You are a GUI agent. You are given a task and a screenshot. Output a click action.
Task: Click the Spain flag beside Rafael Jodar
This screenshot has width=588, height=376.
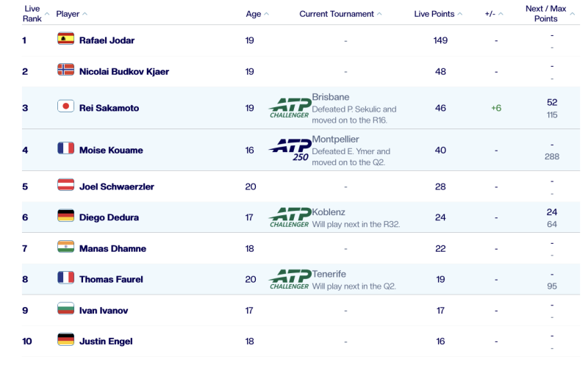[x=65, y=40]
